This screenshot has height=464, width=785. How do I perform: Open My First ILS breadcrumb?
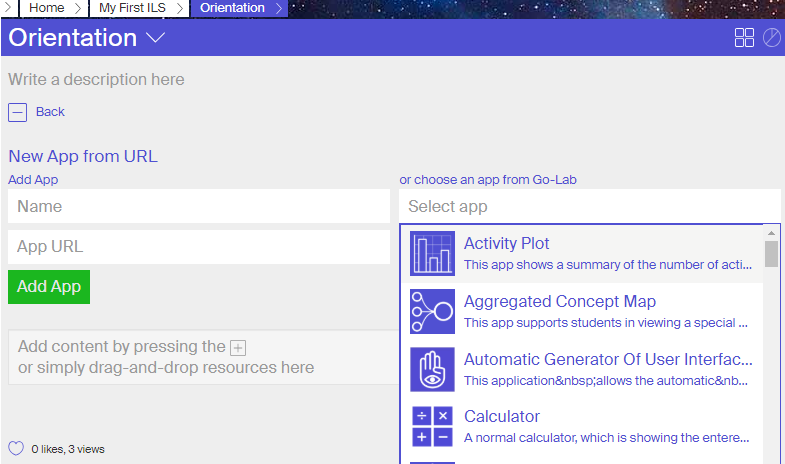(132, 8)
